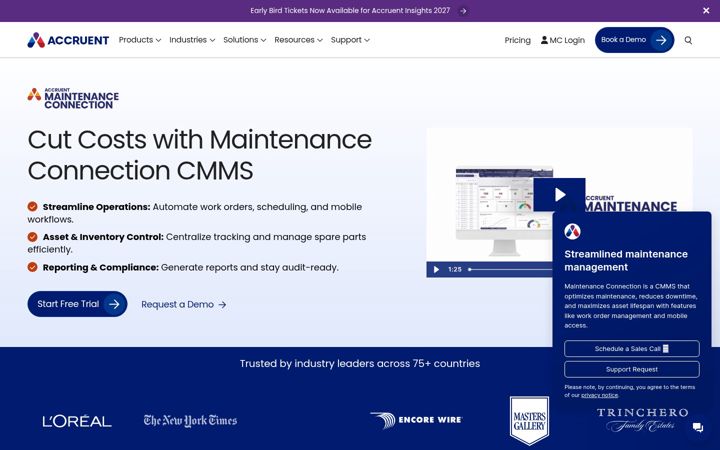The width and height of the screenshot is (720, 450).
Task: Choose Schedule a Sales Call in chat
Action: point(631,349)
